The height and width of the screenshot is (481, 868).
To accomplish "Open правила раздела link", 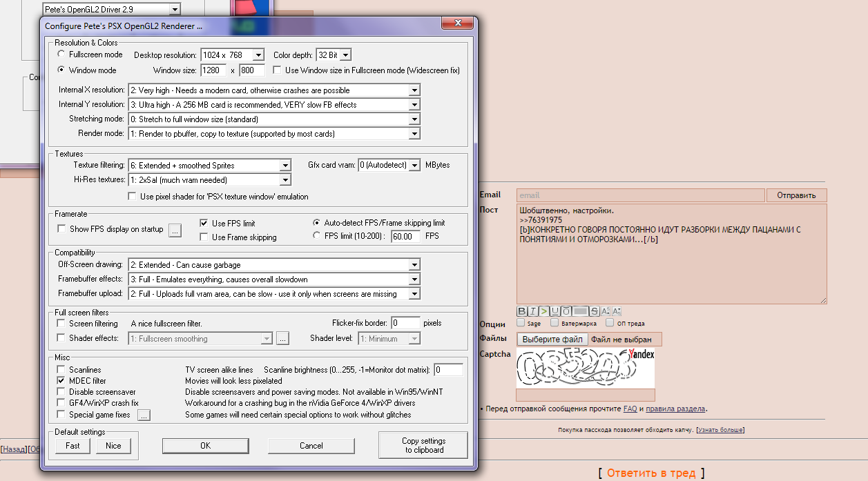I will pos(675,409).
